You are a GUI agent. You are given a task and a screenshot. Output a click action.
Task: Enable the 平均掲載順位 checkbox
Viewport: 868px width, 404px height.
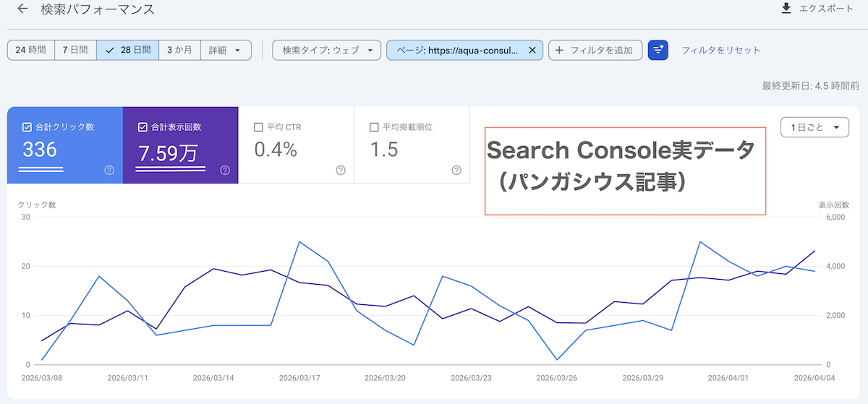tap(374, 127)
